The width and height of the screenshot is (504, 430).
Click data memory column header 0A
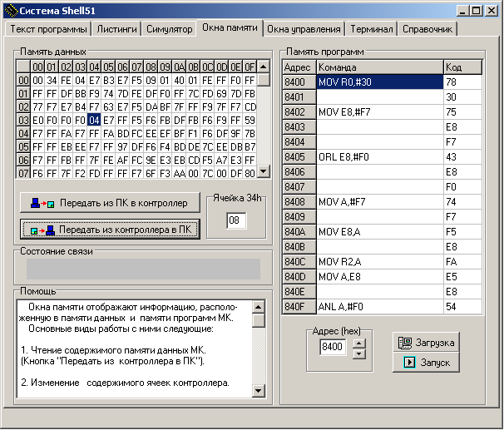coord(179,67)
